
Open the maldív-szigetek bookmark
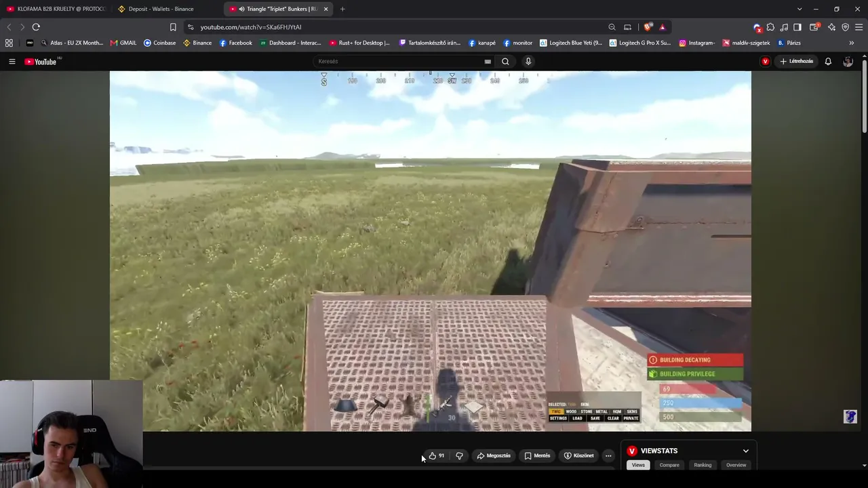746,43
